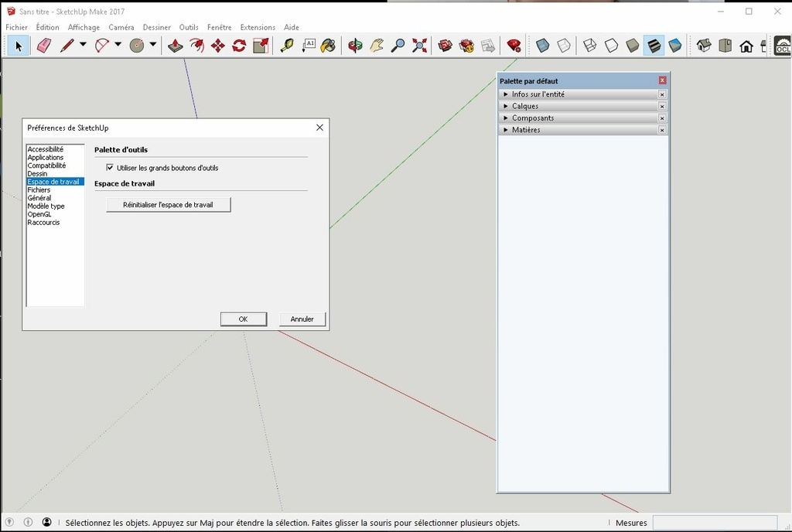This screenshot has height=532, width=792.
Task: Choose the Zoom magnifier tool
Action: [398, 46]
